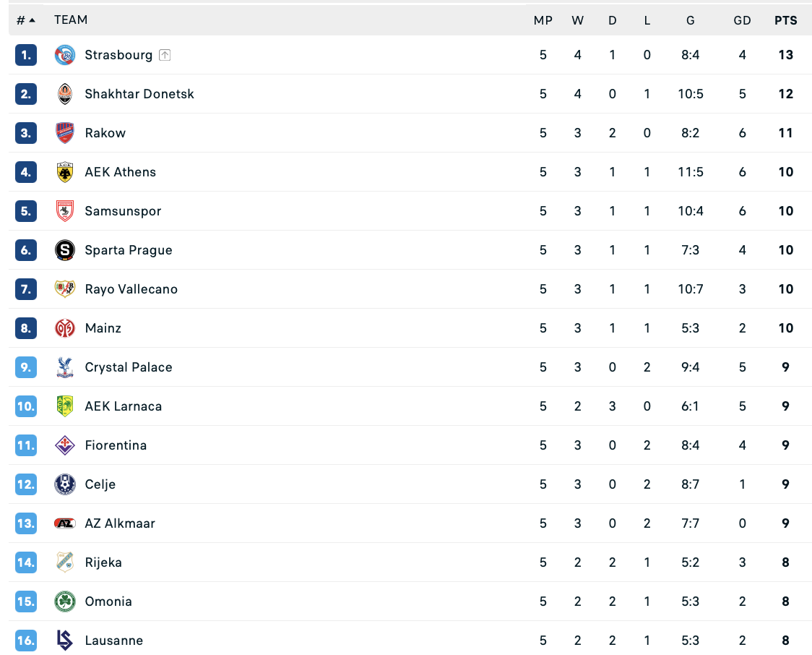Click the Lausanne club logo
The height and width of the screenshot is (655, 812).
tap(65, 641)
